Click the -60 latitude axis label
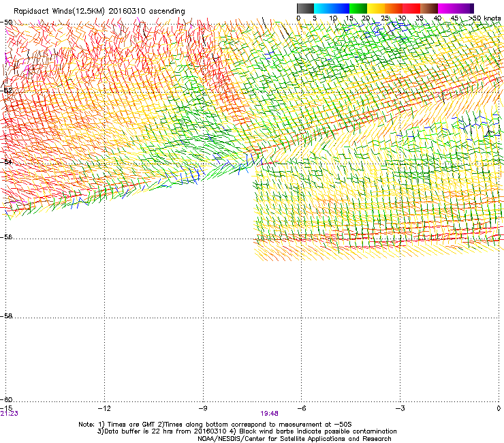The width and height of the screenshot is (504, 443). pos(7,399)
